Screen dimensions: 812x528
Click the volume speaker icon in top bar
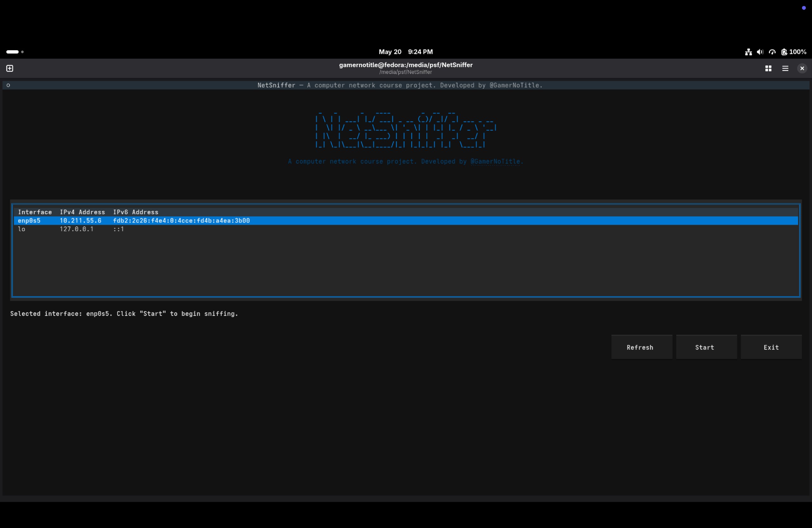[760, 52]
